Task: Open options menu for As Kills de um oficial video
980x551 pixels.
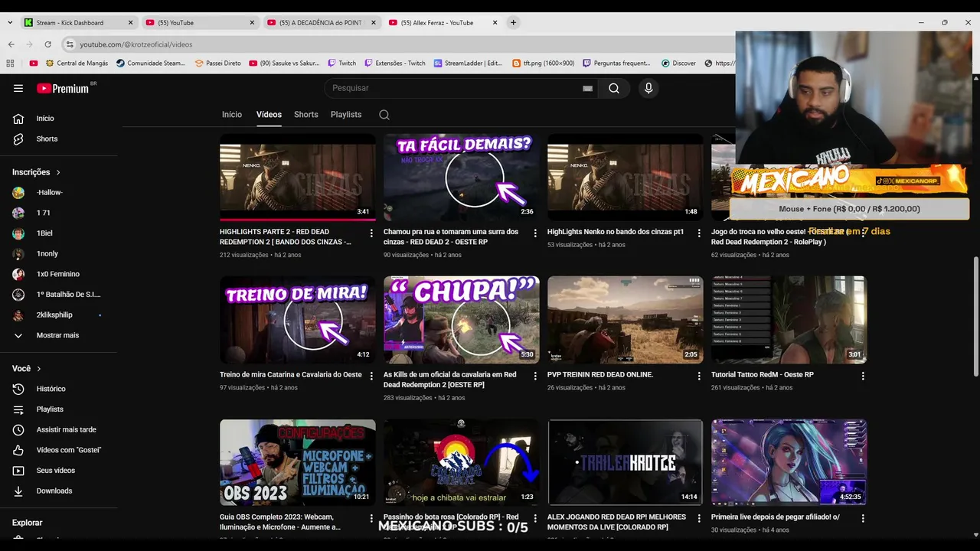Action: [x=535, y=376]
